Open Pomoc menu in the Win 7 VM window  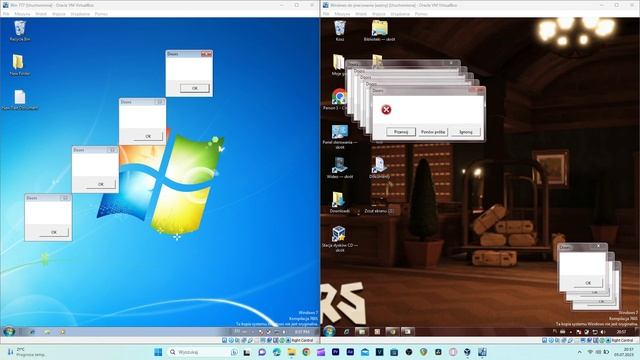click(101, 13)
